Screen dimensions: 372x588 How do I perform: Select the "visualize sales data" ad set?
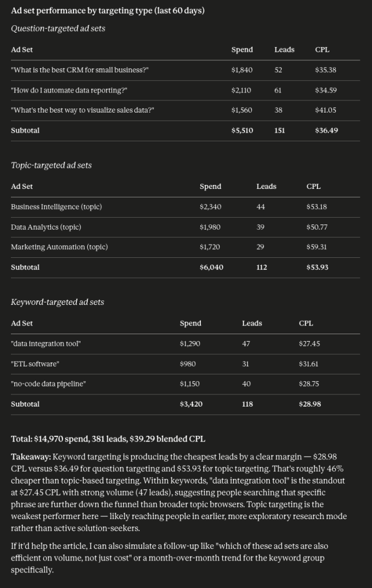[83, 110]
